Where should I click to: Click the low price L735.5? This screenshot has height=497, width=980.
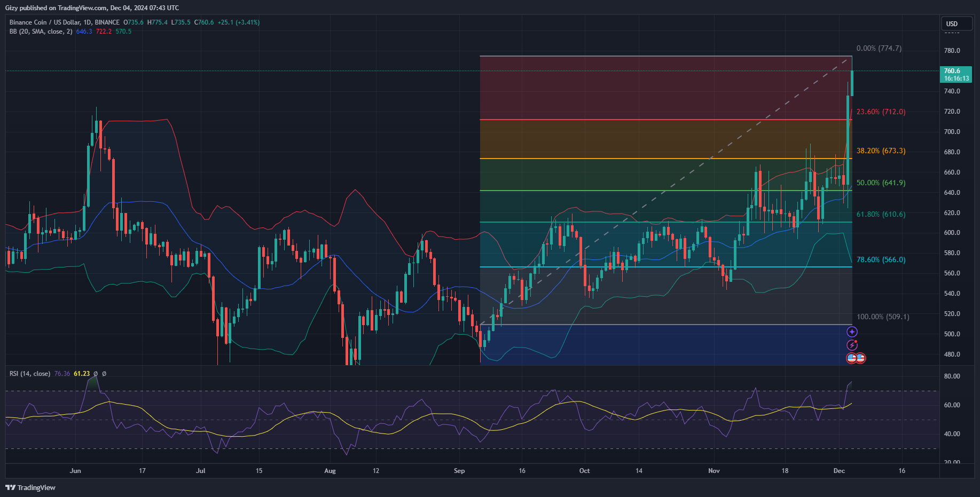point(181,22)
